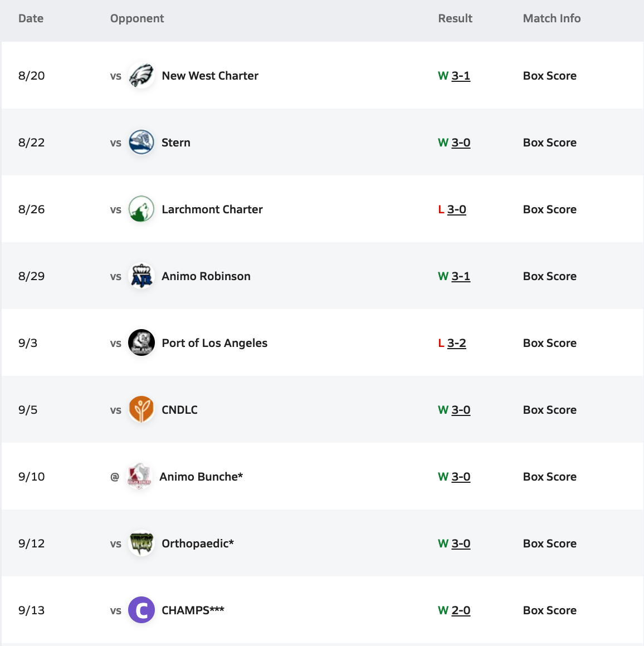Click the Orthopaedic team logo

coord(142,544)
